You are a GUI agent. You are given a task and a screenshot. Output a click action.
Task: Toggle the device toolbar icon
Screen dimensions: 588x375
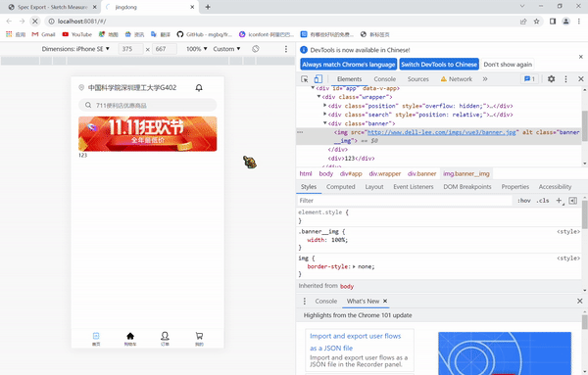click(x=318, y=79)
